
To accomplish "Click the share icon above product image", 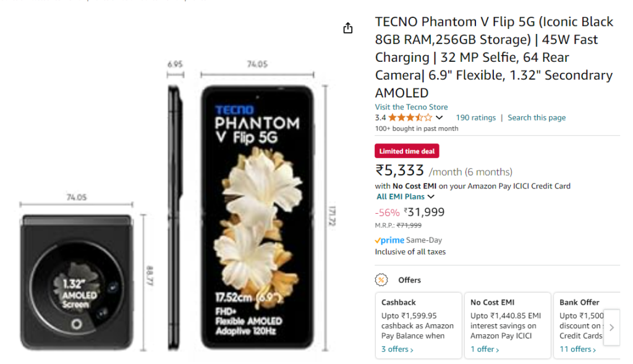I will coord(348,28).
